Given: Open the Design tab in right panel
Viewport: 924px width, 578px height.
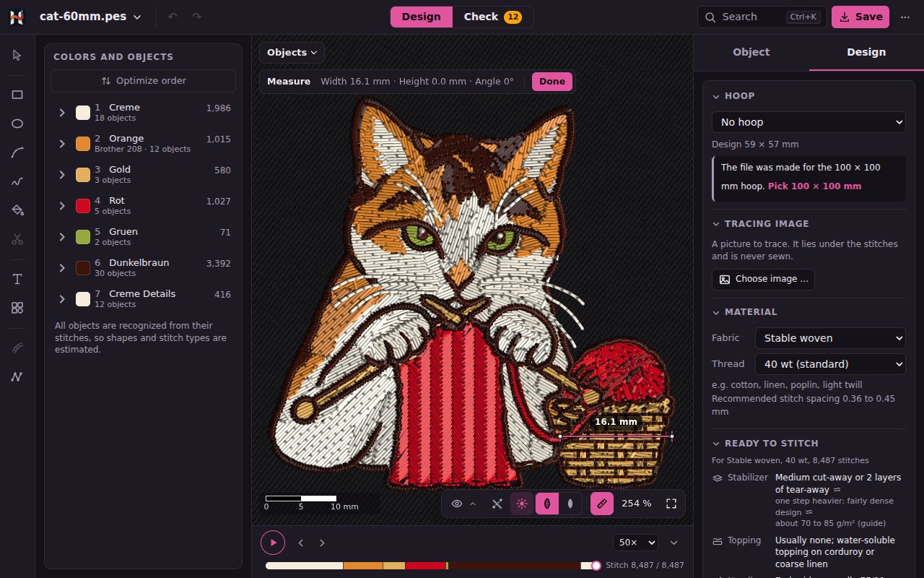Looking at the screenshot, I should 866,52.
